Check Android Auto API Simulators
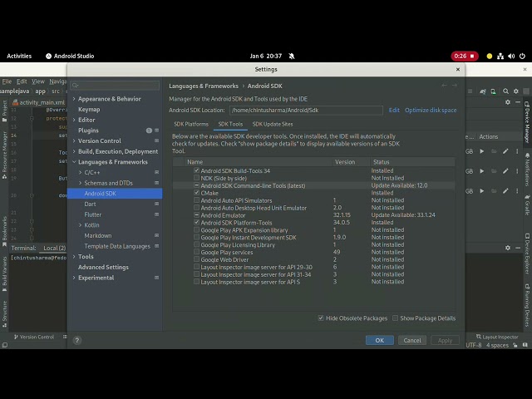The height and width of the screenshot is (399, 532). (196, 200)
